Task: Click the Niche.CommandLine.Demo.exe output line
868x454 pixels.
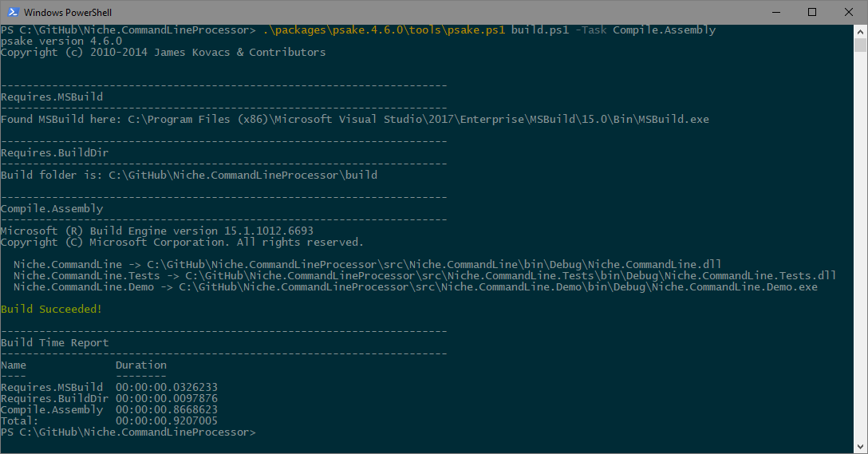Action: [415, 286]
